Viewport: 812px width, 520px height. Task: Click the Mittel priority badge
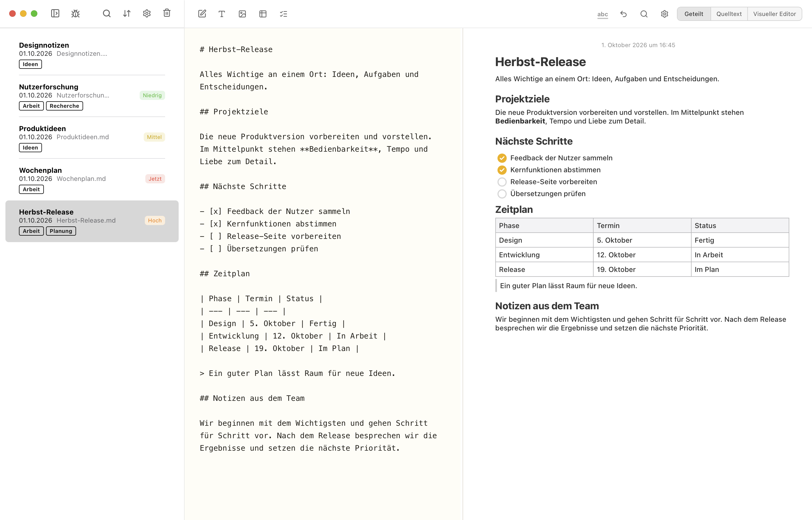(154, 137)
